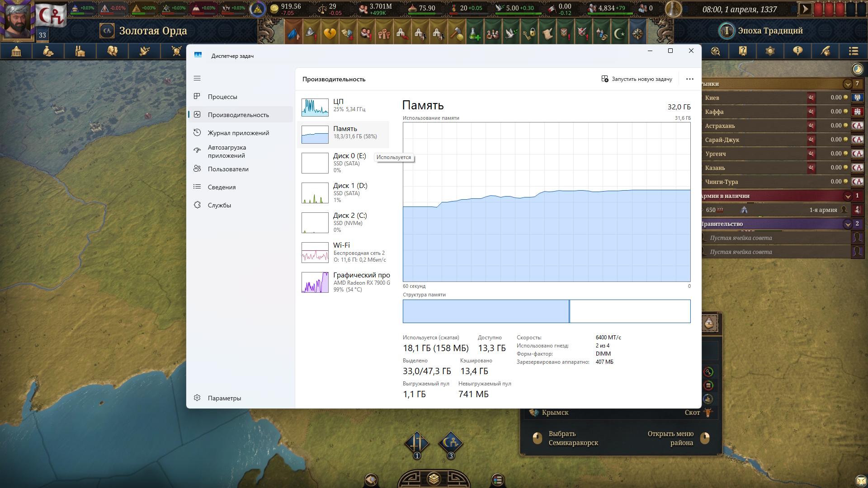Toggle Task Manager hamburger navigation menu
The width and height of the screenshot is (868, 488).
click(x=197, y=78)
